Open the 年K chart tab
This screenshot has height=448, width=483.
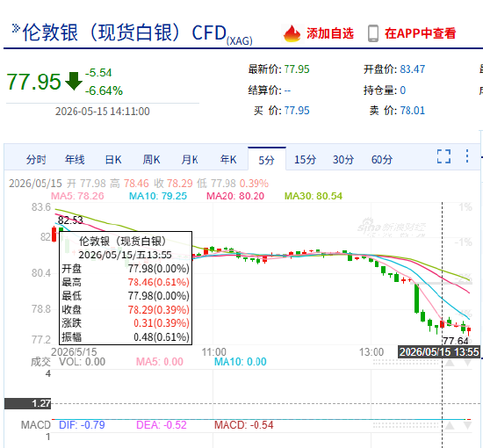pyautogui.click(x=228, y=160)
